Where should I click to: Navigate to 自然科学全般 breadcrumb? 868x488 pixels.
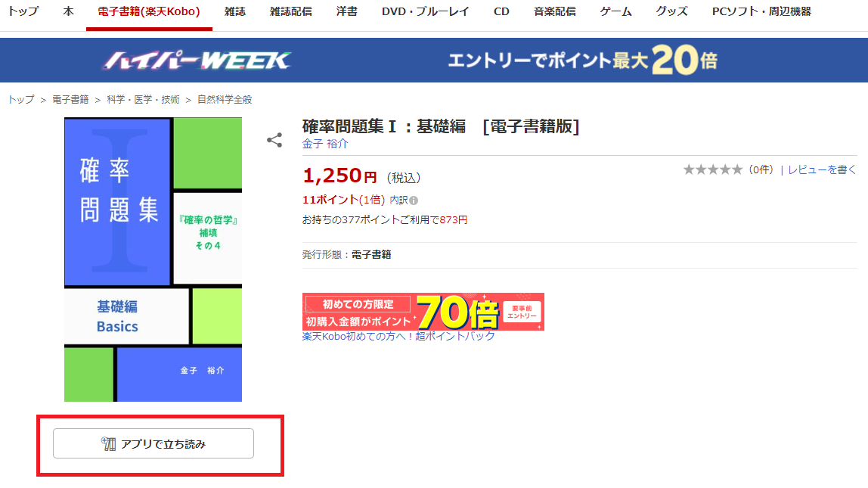225,99
